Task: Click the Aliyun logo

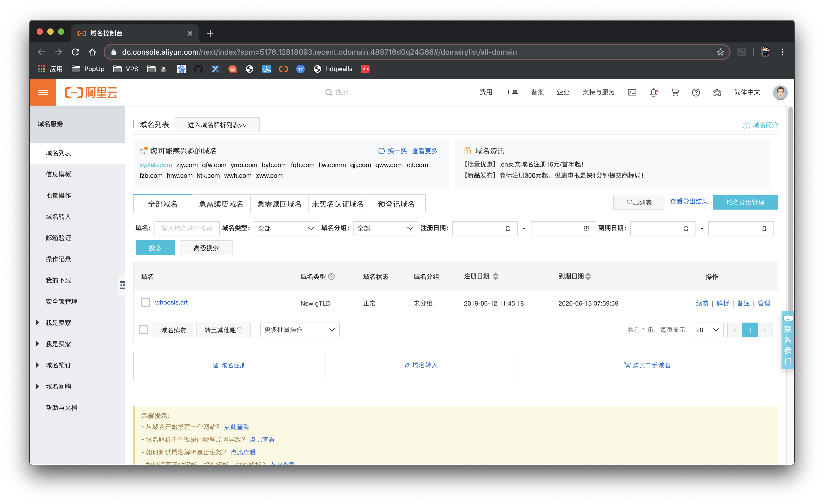Action: 91,93
